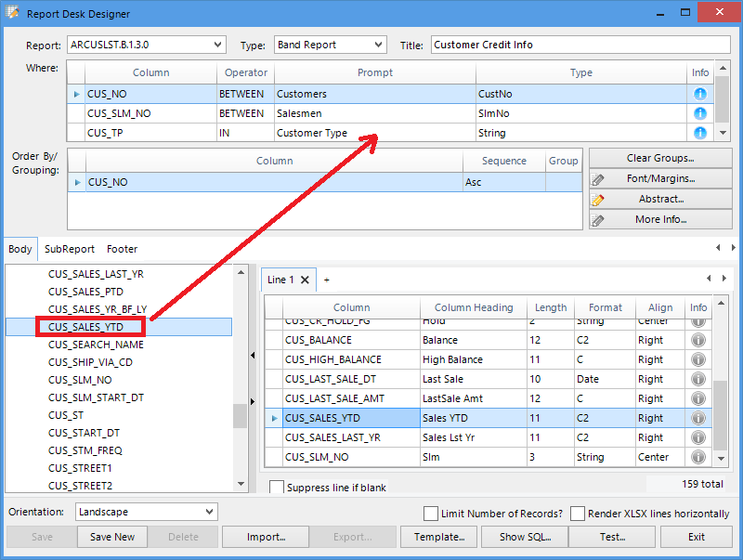This screenshot has height=560, width=743.
Task: Toggle Render XLSX lines horizontally
Action: pyautogui.click(x=578, y=514)
